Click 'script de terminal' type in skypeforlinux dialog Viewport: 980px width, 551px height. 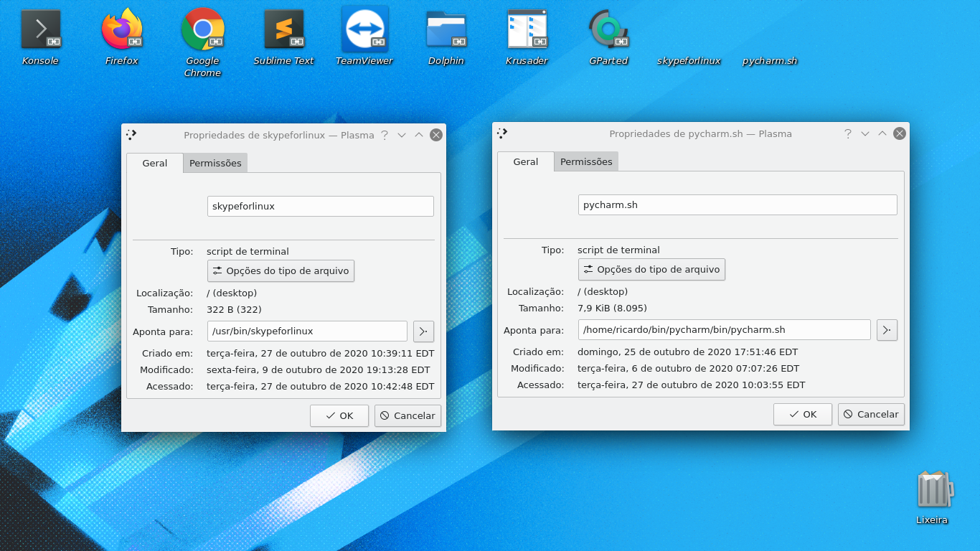248,252
